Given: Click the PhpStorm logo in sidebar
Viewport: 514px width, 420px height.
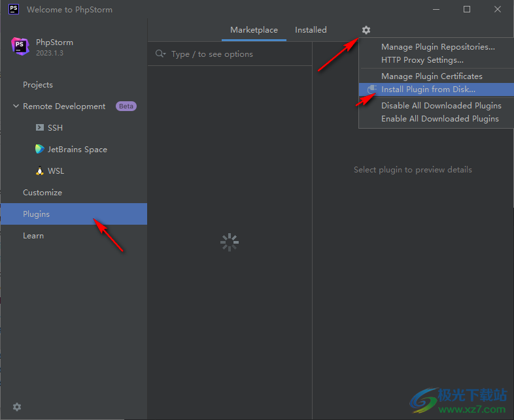Looking at the screenshot, I should pos(20,46).
